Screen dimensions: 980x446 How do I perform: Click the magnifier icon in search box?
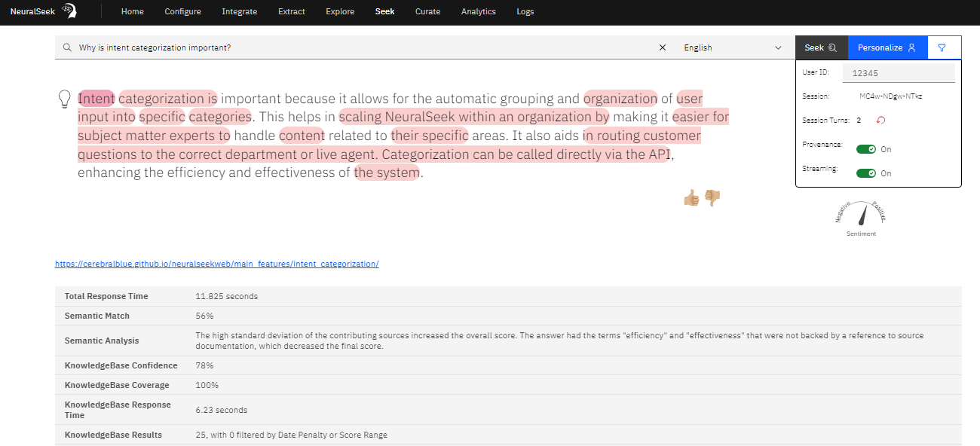pyautogui.click(x=68, y=47)
